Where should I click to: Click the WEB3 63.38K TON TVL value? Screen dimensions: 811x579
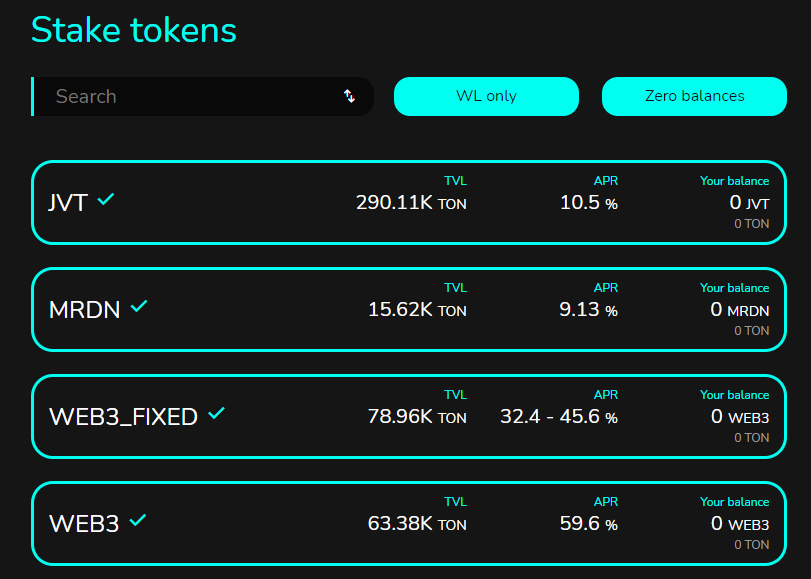(417, 523)
